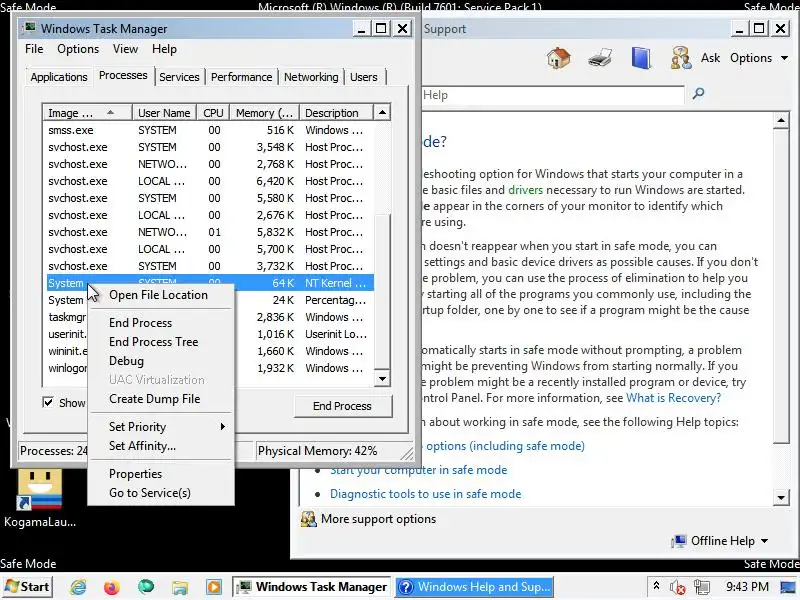
Task: Launch Firefox from the taskbar
Action: coord(111,587)
